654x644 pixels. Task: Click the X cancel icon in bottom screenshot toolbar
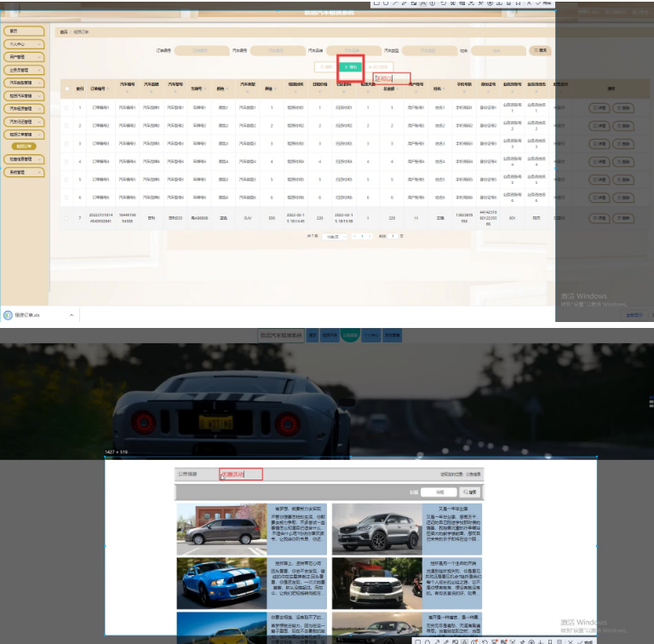[x=571, y=642]
